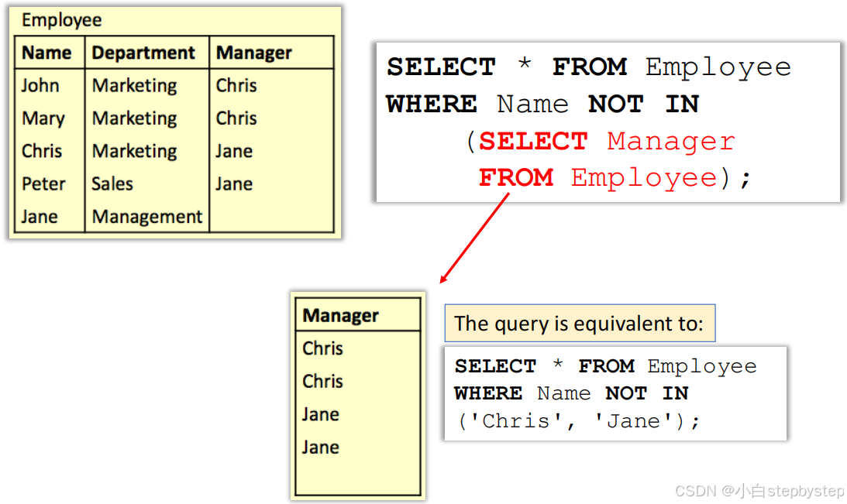Select first "Jane" row in result table
847x504 pixels.
321,414
